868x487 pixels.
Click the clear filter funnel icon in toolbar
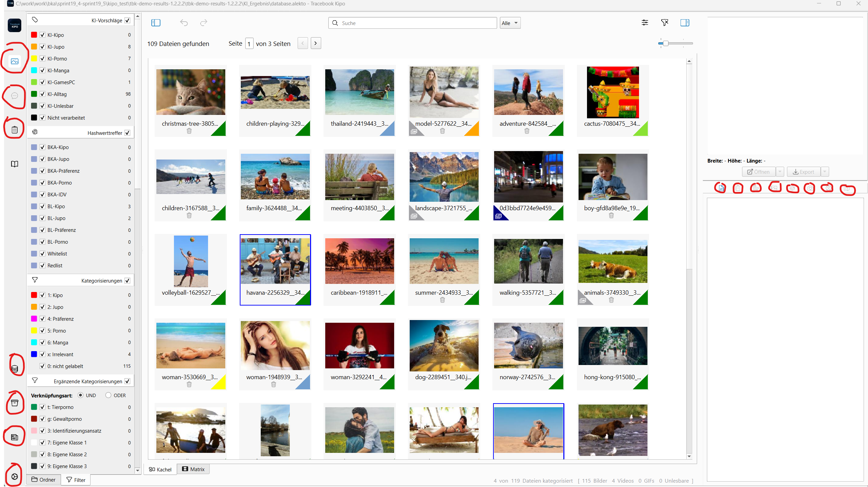tap(665, 23)
